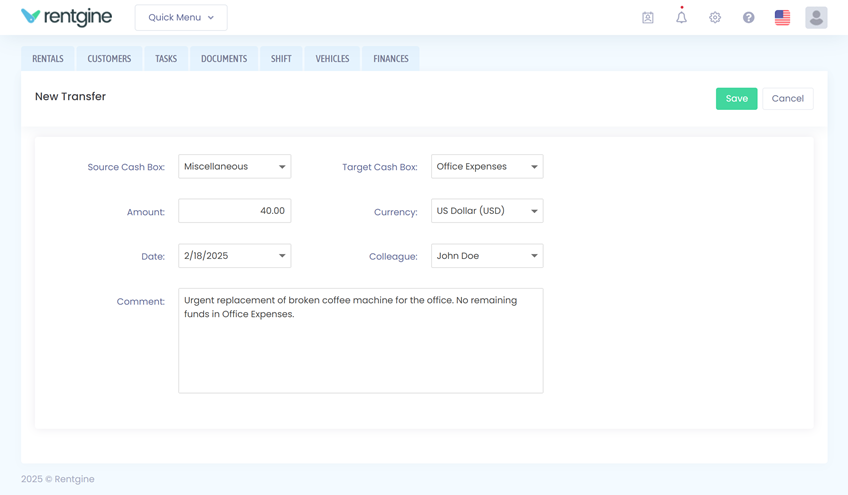This screenshot has height=495, width=848.
Task: Open the contacts badge icon in header
Action: coord(648,18)
